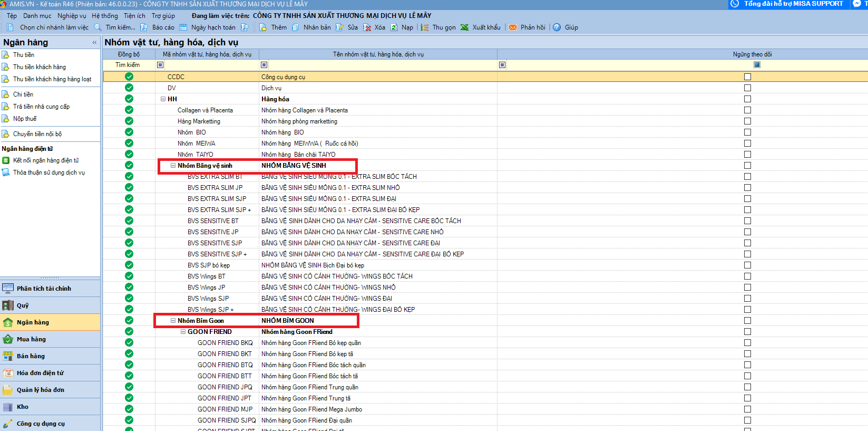The width and height of the screenshot is (868, 431).
Task: Select the BVS Wings JP row
Action: coord(206,288)
